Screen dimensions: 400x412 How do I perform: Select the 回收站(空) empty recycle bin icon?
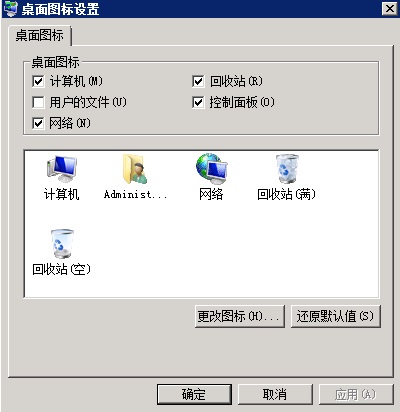pos(62,243)
